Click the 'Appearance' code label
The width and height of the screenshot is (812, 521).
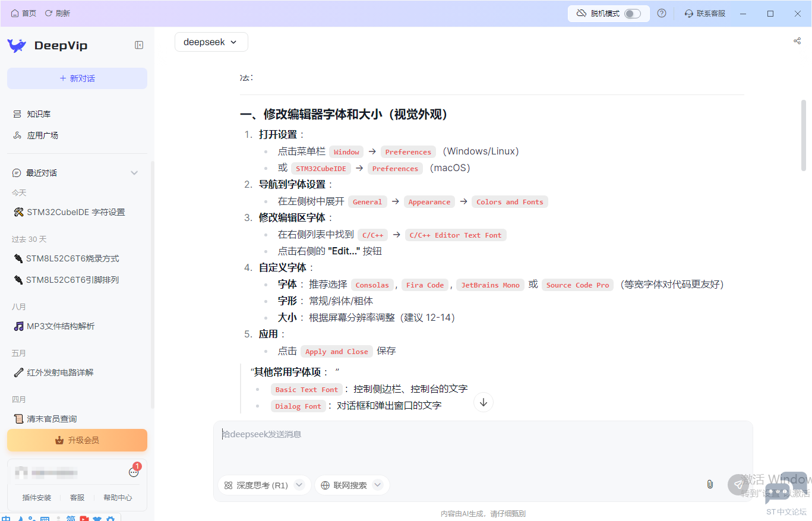(x=429, y=202)
